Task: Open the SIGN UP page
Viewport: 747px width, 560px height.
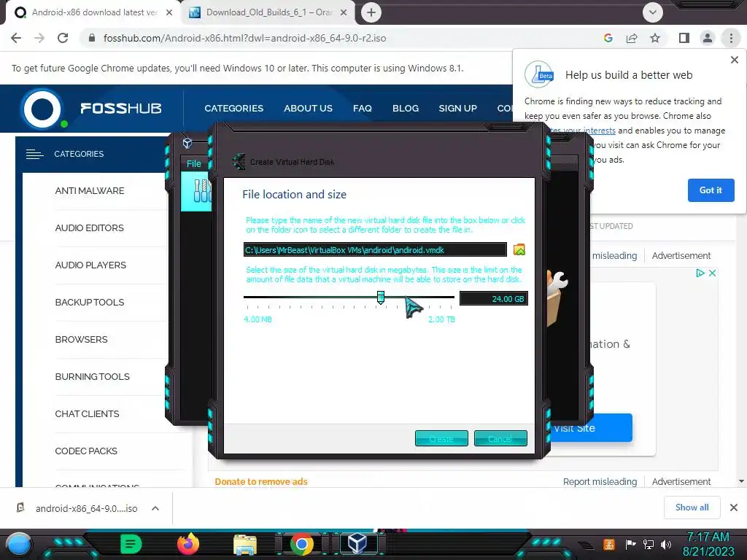Action: (458, 108)
